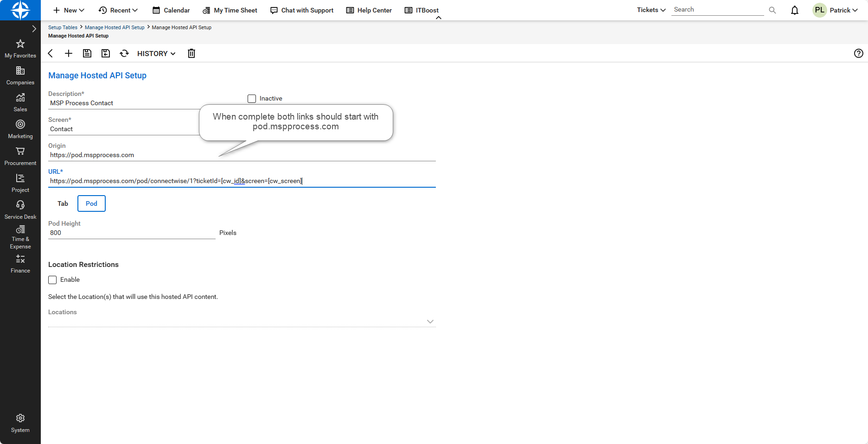
Task: Click Save and Close icon
Action: pyautogui.click(x=106, y=53)
